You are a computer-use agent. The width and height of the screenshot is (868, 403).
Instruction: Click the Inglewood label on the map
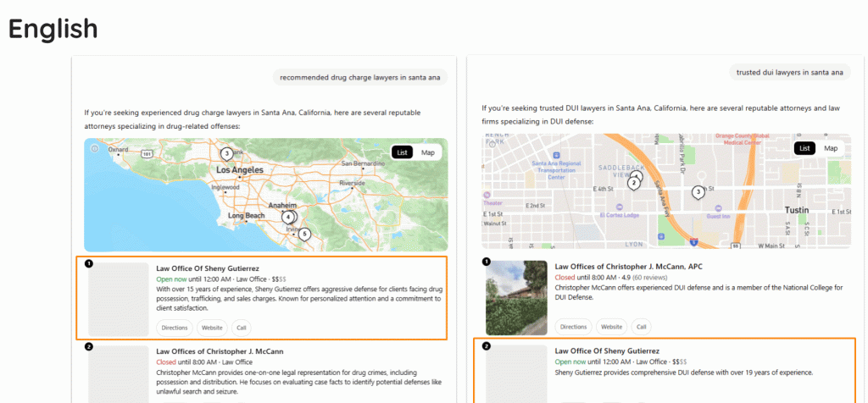(x=225, y=187)
